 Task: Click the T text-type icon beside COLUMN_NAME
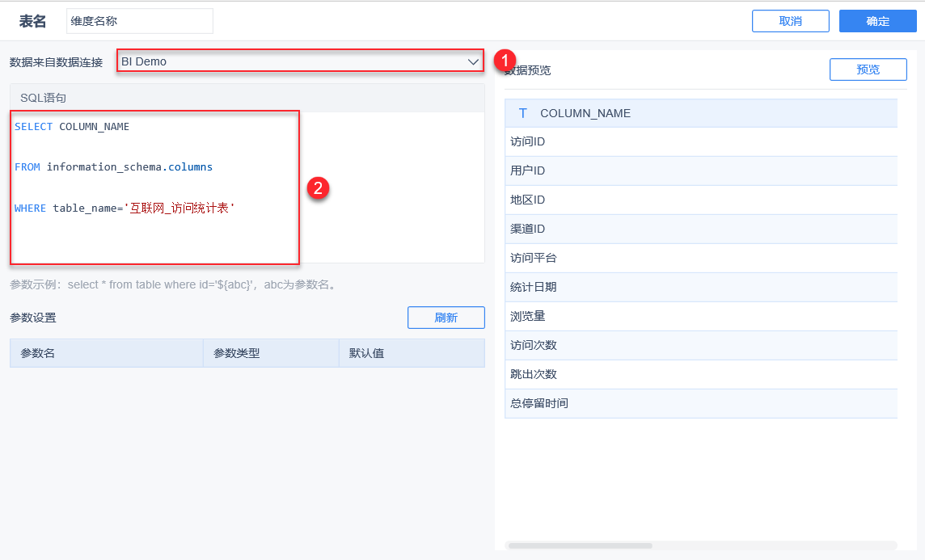(x=522, y=113)
